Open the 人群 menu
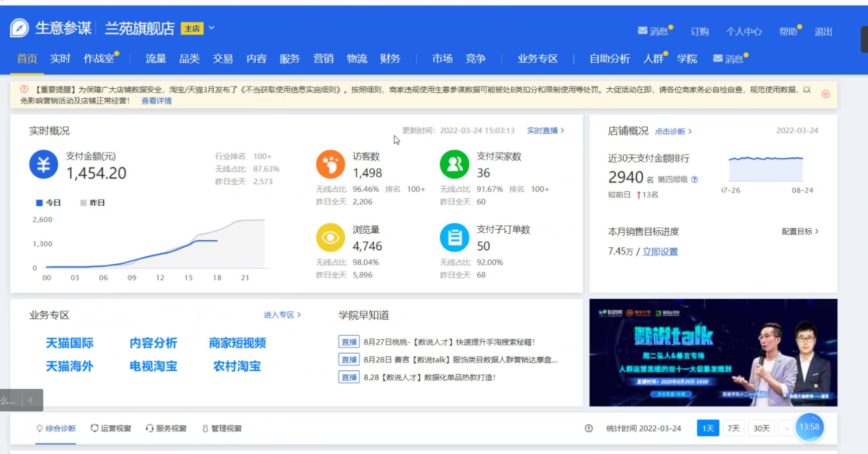The height and width of the screenshot is (454, 868). pos(653,59)
